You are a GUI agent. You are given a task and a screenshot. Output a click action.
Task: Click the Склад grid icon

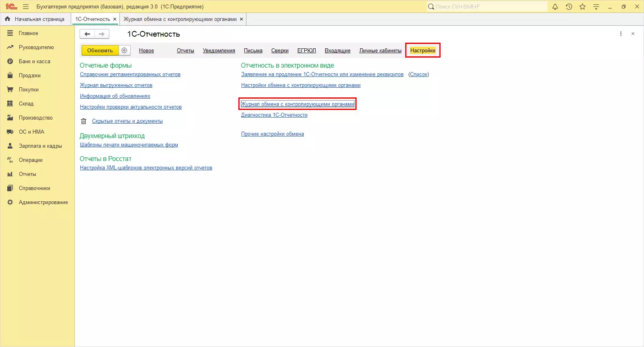coord(10,103)
